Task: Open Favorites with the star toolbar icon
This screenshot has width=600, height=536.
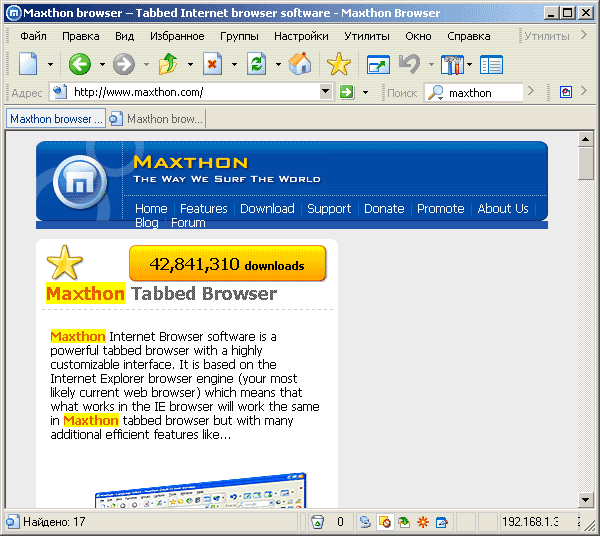Action: coord(339,64)
